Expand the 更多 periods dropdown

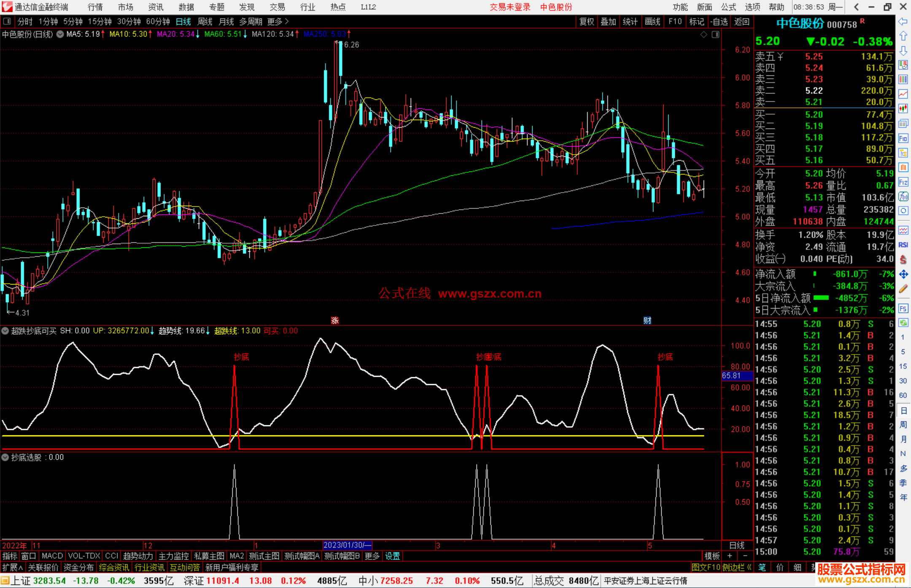pyautogui.click(x=278, y=21)
